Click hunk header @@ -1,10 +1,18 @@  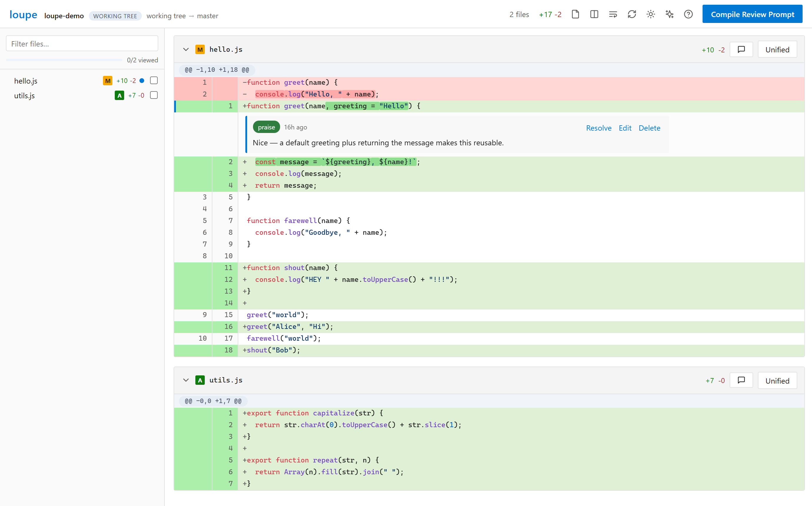pyautogui.click(x=217, y=70)
